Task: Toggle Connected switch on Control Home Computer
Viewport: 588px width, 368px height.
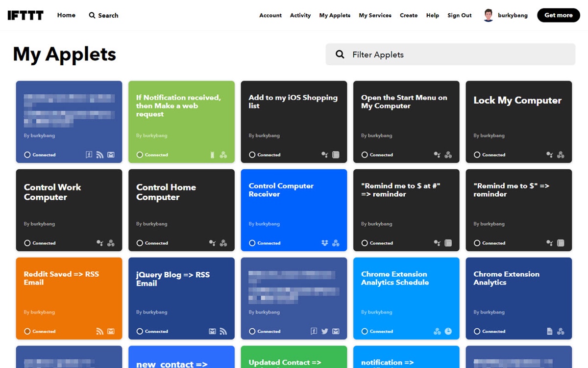Action: (x=140, y=243)
